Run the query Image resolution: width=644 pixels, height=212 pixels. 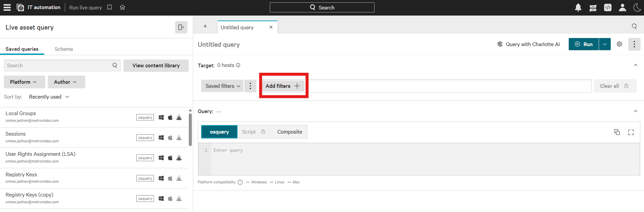[x=584, y=44]
